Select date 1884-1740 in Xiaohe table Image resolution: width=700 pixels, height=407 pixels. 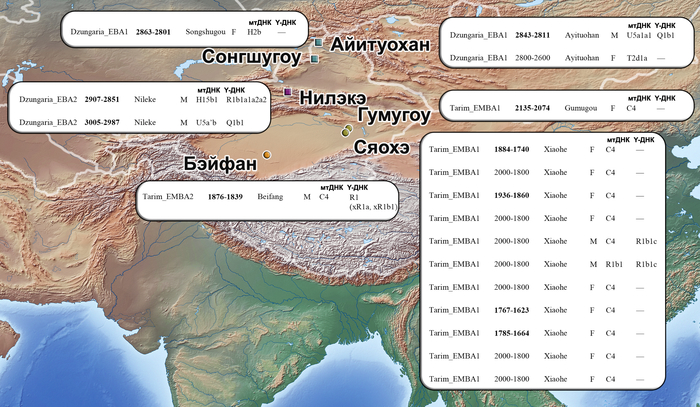[x=512, y=150]
